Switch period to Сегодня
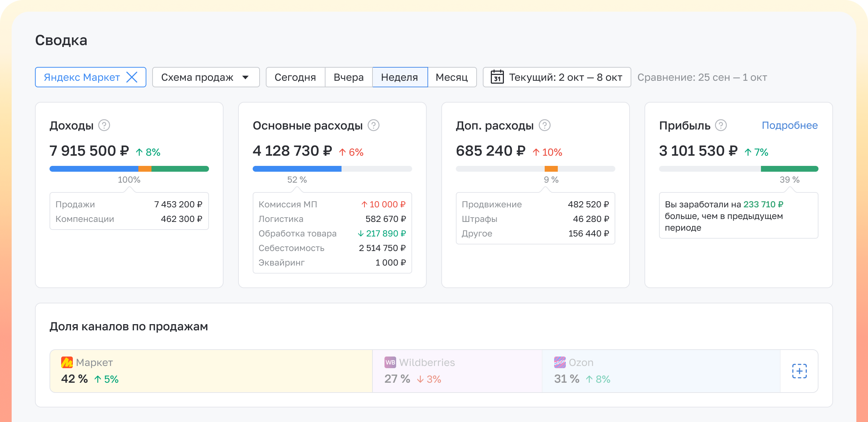Image resolution: width=868 pixels, height=422 pixels. pos(295,77)
